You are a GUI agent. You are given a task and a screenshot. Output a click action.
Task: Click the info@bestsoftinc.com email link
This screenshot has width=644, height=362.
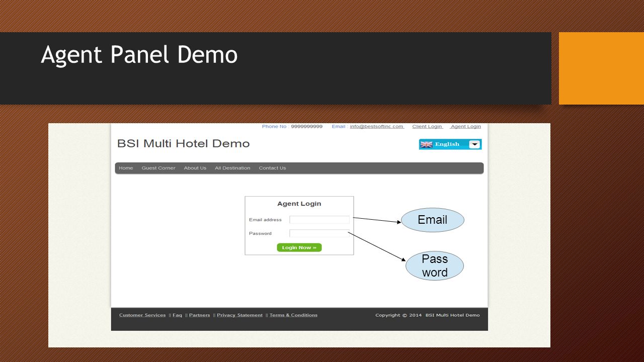pos(377,126)
